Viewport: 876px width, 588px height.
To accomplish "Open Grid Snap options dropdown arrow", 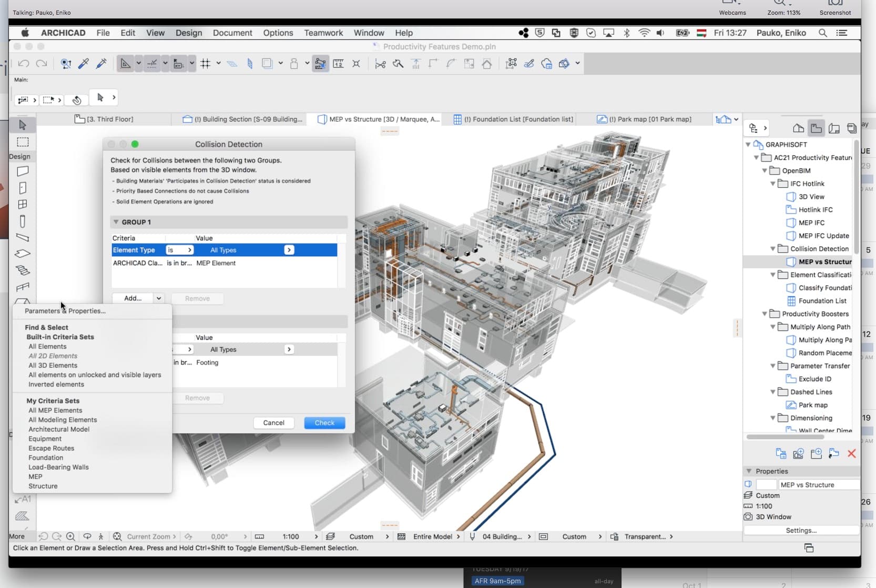I will (x=218, y=64).
